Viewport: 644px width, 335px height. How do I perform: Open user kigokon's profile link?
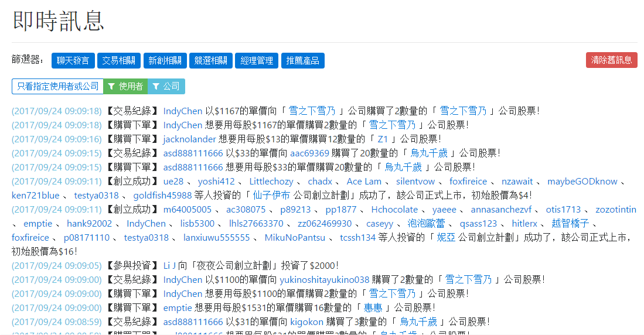(x=306, y=322)
